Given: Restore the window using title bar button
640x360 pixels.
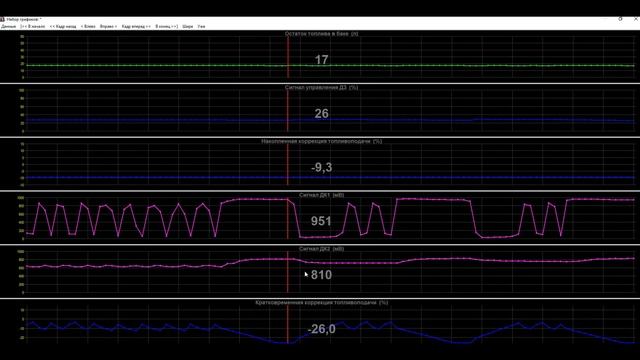Looking at the screenshot, I should (x=620, y=19).
